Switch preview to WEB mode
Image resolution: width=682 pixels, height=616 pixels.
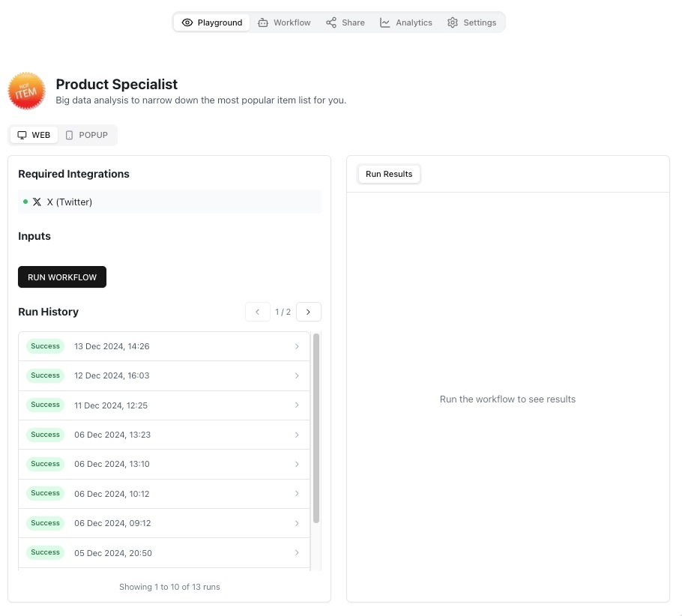[34, 135]
